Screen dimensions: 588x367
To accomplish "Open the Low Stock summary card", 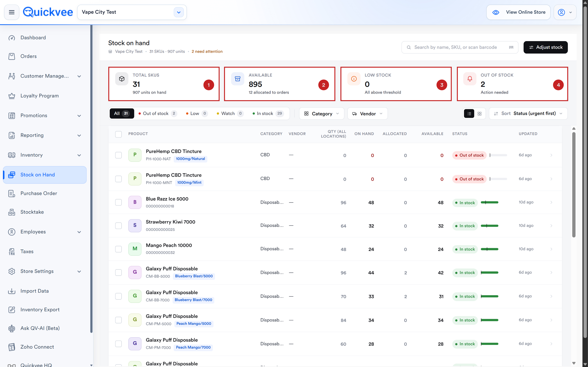I will tap(396, 84).
